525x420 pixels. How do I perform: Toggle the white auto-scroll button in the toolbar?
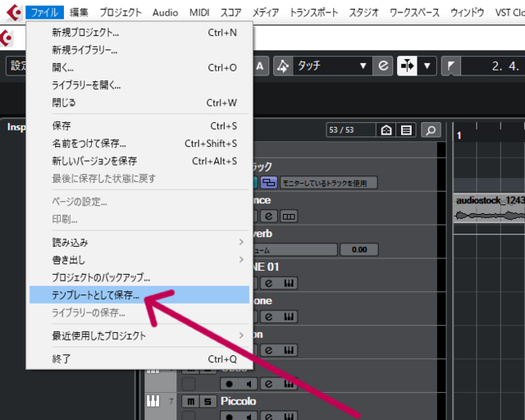coord(407,66)
